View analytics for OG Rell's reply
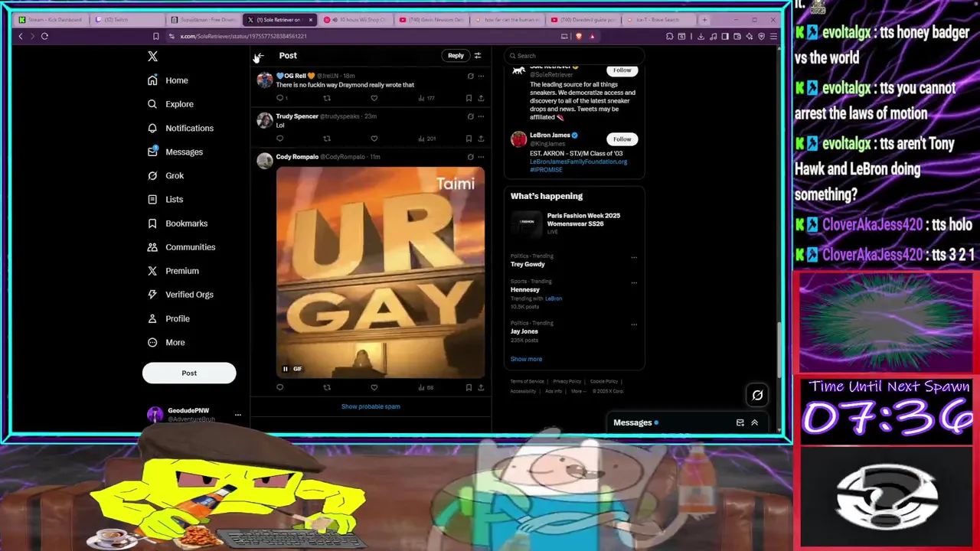This screenshot has height=551, width=980. 426,98
